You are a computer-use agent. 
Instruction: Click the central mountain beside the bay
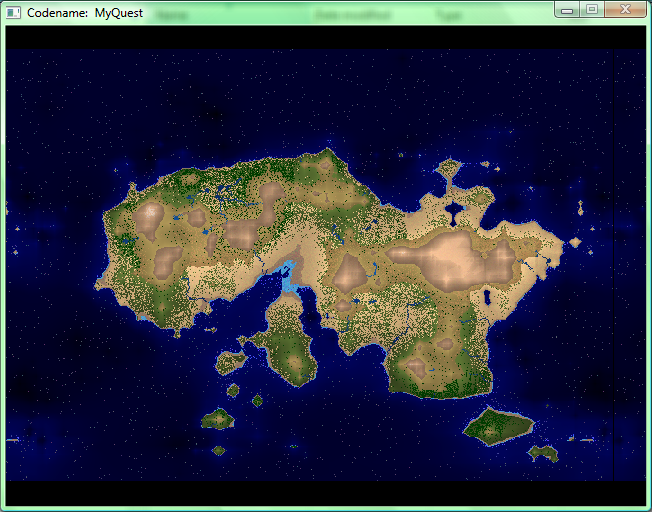coord(350,273)
